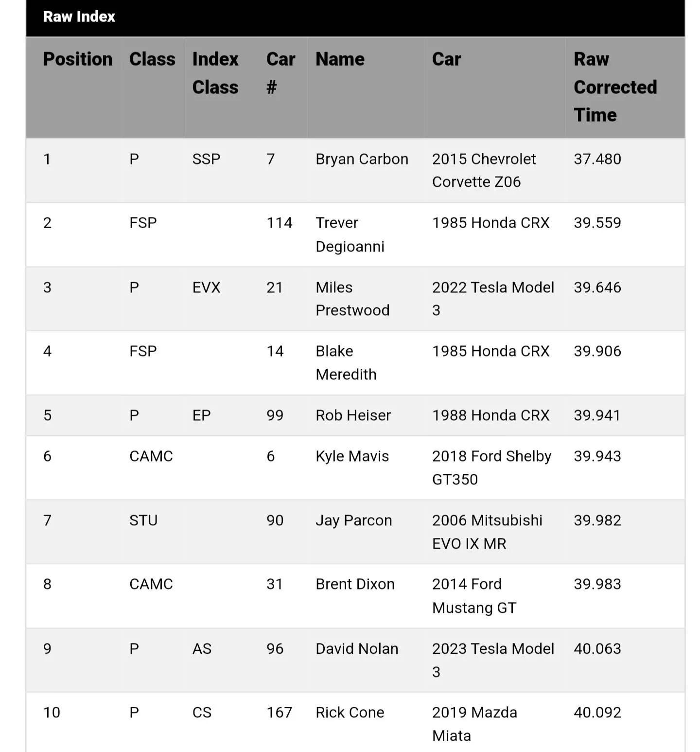Click the 2006 Mitsubishi EVO IX MR cell
The image size is (700, 752).
[487, 532]
